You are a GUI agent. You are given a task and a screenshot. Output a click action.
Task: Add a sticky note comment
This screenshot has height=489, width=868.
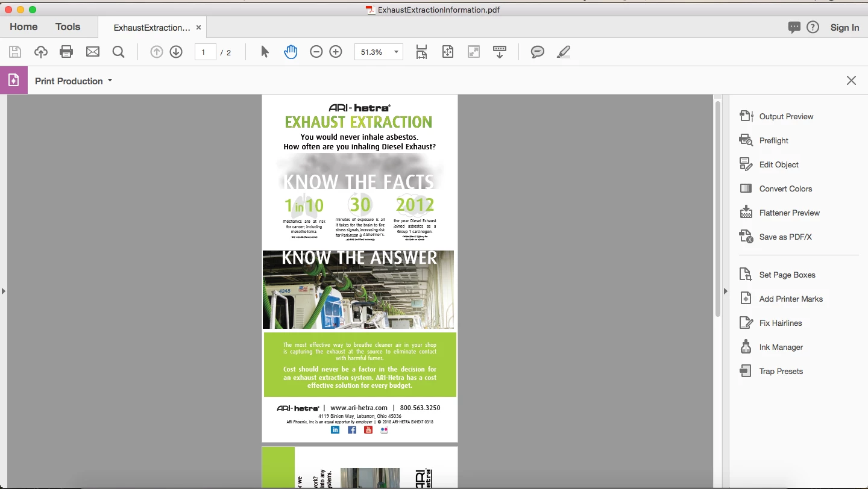537,52
